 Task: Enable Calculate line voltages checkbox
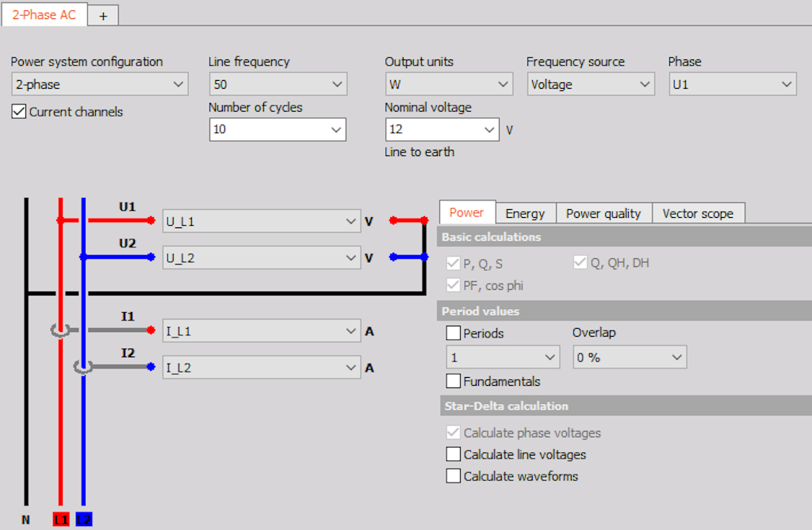tap(453, 454)
